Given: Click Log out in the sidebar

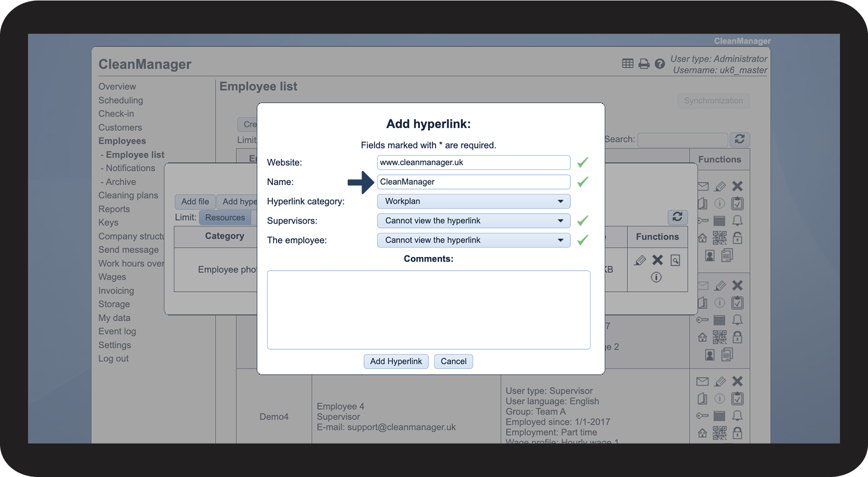Looking at the screenshot, I should pyautogui.click(x=113, y=359).
